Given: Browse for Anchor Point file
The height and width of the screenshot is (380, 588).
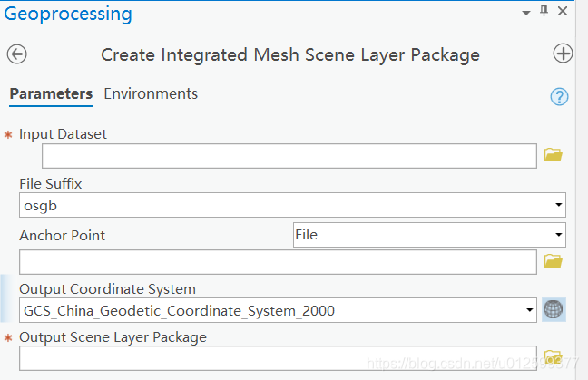Looking at the screenshot, I should [554, 261].
